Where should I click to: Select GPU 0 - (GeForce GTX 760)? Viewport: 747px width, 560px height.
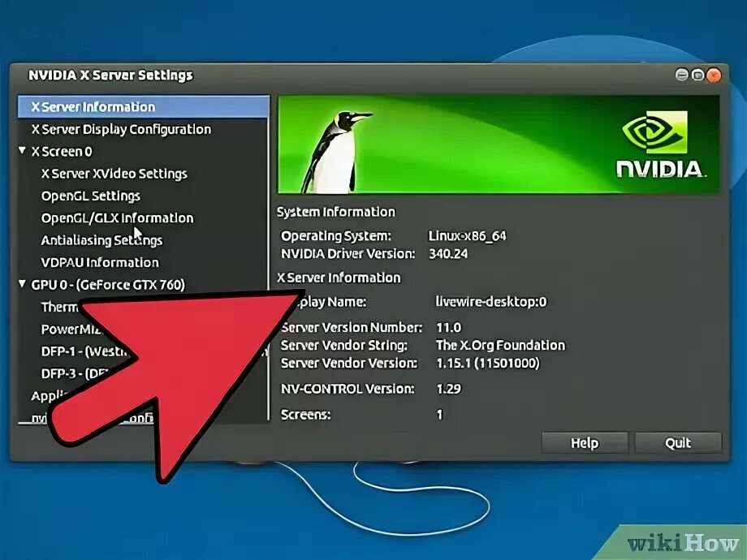click(x=108, y=285)
